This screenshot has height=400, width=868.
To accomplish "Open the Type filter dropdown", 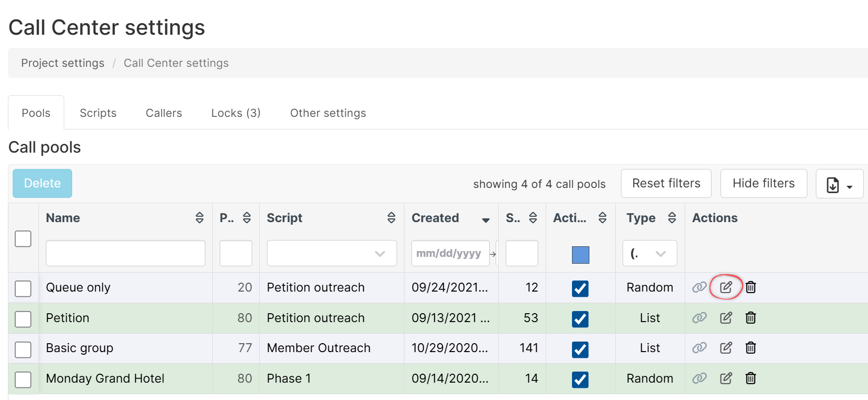I will [x=650, y=253].
